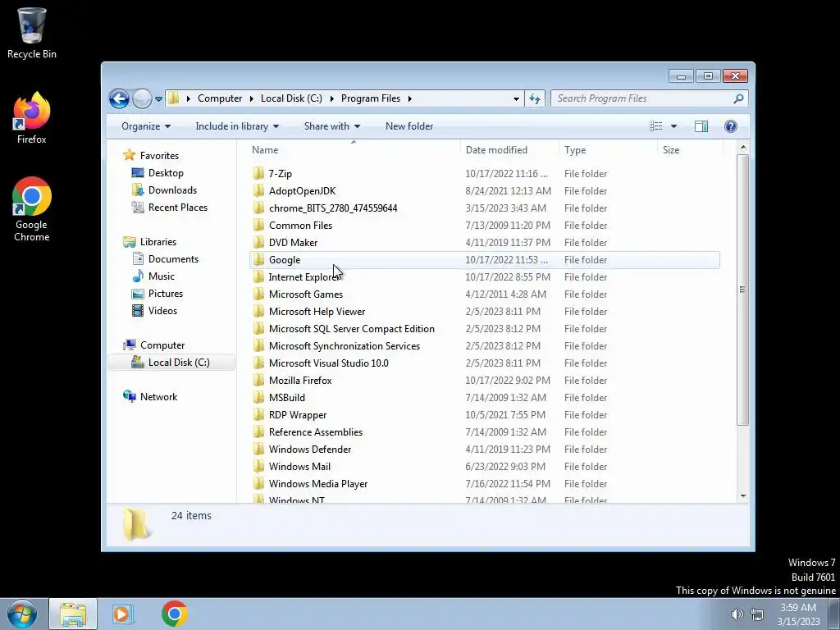Screen dimensions: 840x630
Task: Select the DVD Maker folder icon
Action: [258, 242]
